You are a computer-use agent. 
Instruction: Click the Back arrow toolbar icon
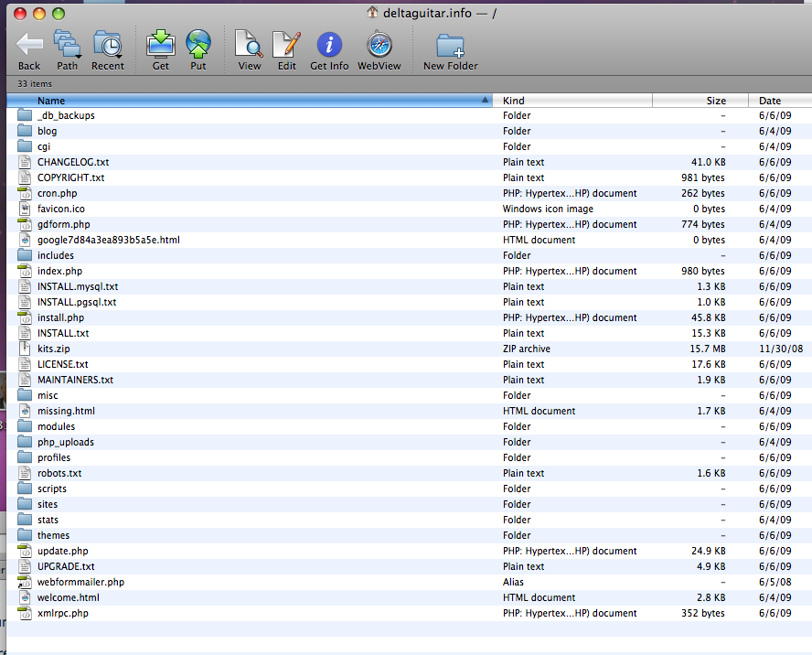pyautogui.click(x=29, y=45)
